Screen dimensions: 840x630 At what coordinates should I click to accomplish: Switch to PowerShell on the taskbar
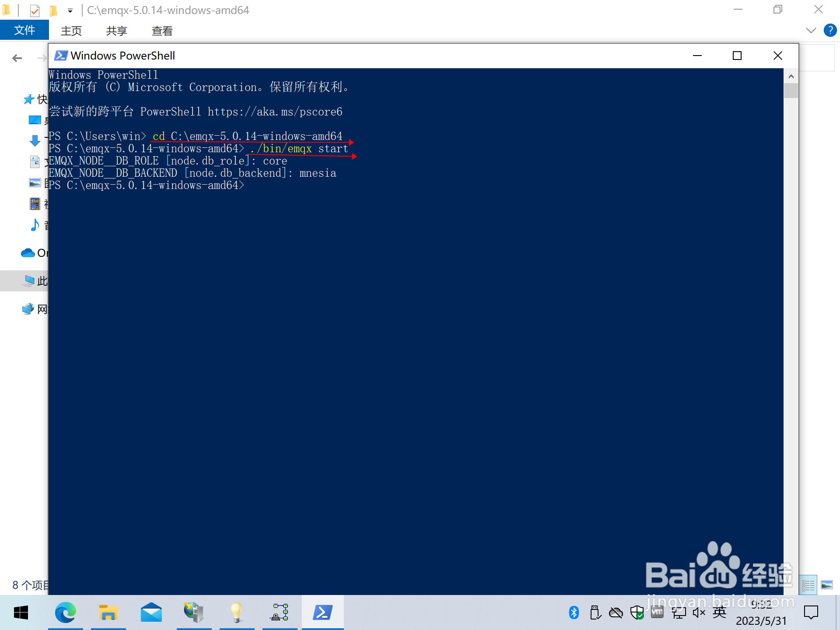point(322,612)
